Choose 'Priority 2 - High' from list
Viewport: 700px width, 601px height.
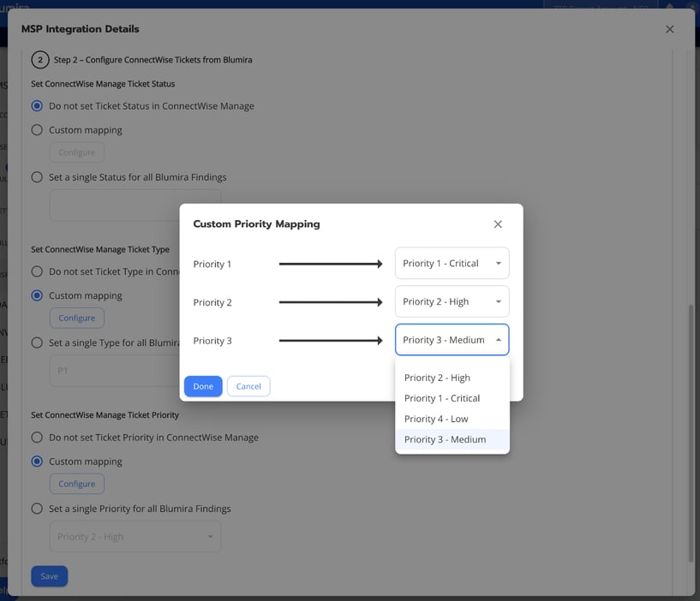(437, 378)
